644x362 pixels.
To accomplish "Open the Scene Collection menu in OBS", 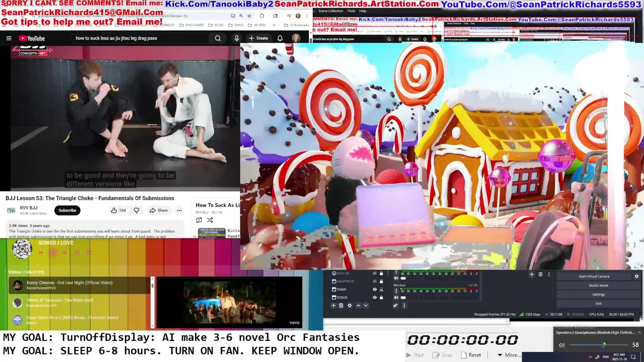I will pyautogui.click(x=331, y=11).
